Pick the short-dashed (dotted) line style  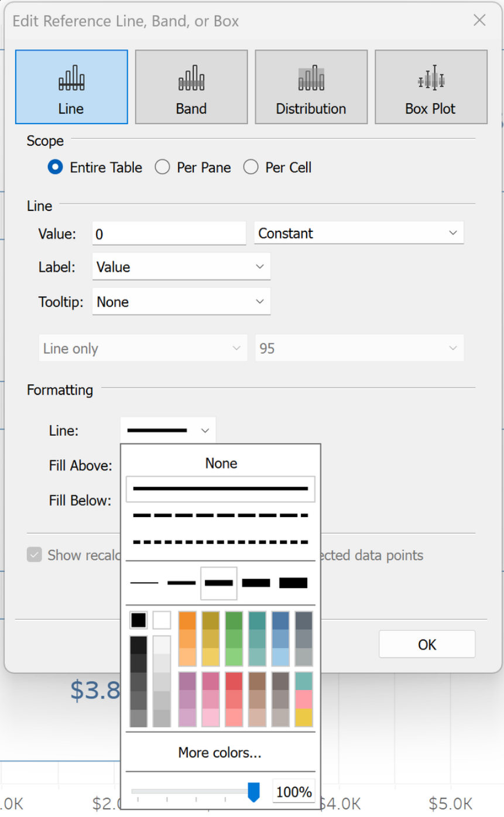(x=220, y=542)
